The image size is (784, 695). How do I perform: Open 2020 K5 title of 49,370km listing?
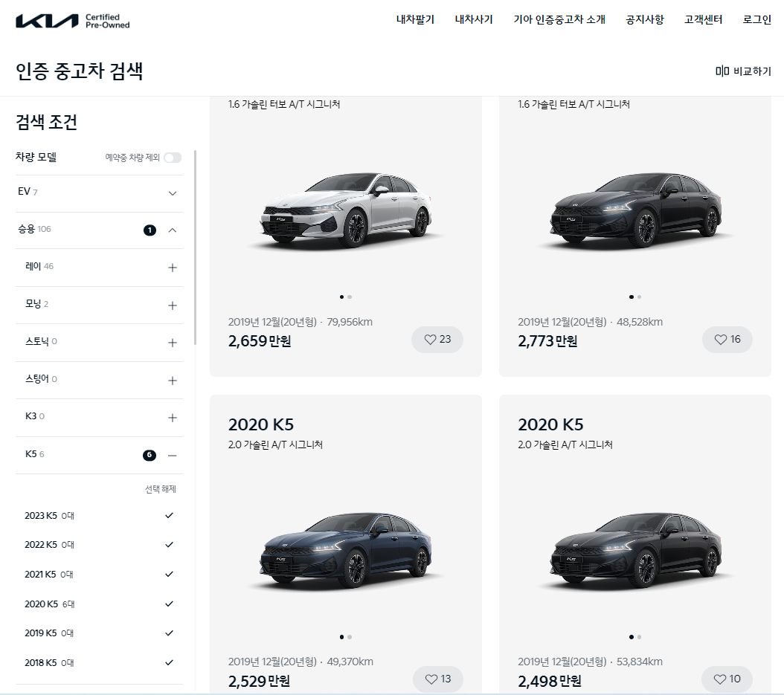[261, 424]
